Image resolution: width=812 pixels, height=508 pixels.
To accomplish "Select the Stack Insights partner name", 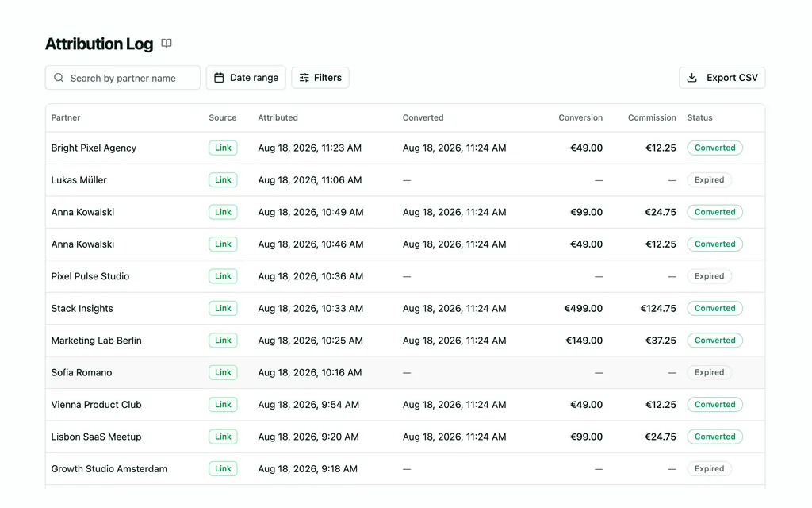I will point(82,309).
